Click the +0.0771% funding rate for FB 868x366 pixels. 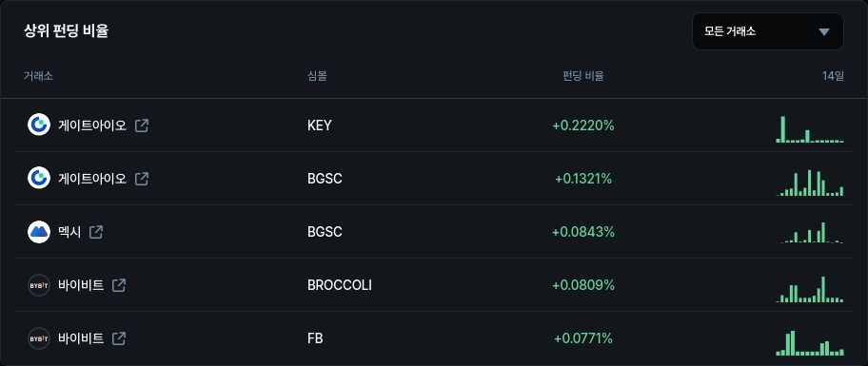tap(582, 338)
